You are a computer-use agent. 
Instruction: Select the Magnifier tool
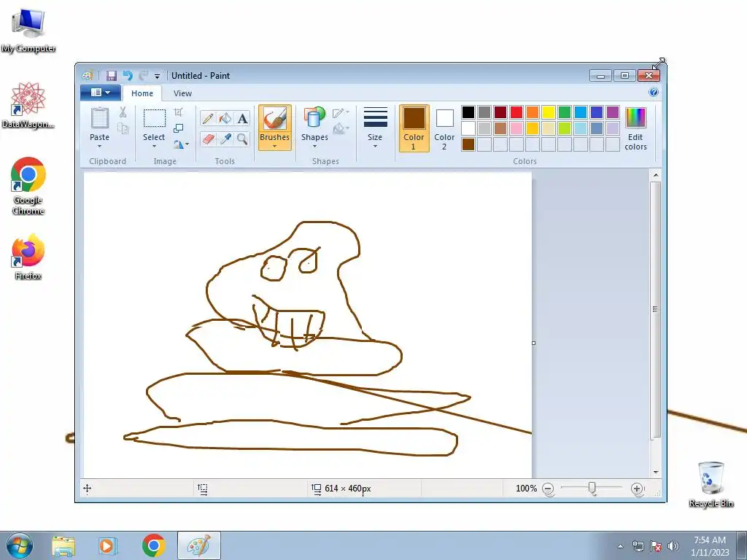(x=242, y=139)
